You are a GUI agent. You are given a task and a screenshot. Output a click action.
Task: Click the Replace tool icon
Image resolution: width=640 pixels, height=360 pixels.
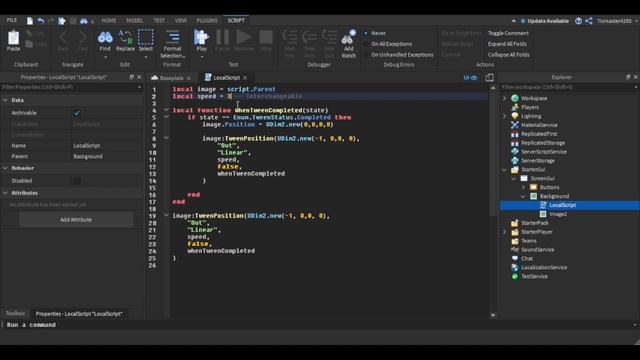[x=125, y=38]
